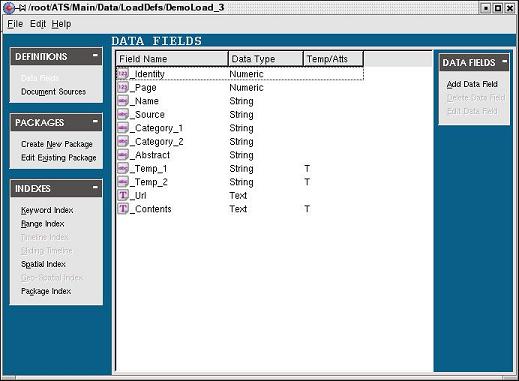Click Text data type of _Url
This screenshot has width=519, height=381.
tap(238, 195)
